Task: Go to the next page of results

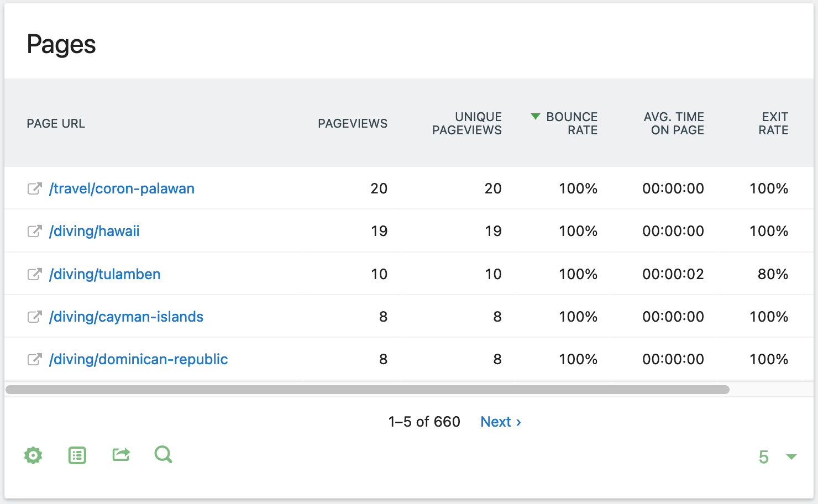Action: tap(500, 422)
